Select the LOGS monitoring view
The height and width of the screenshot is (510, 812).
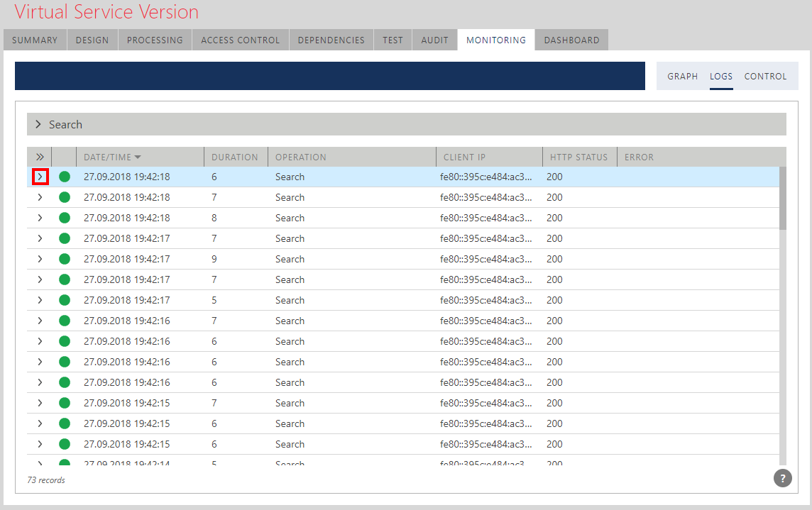coord(721,76)
